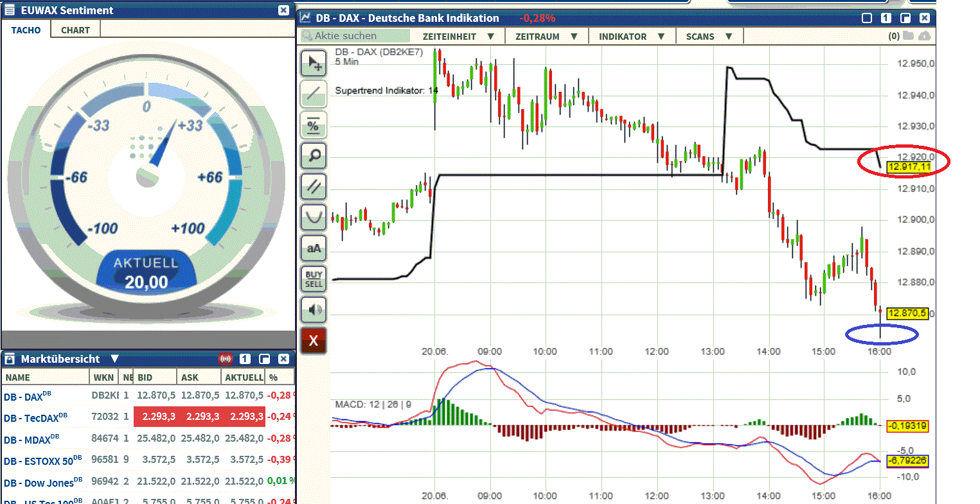Click the chart icon in DB - DAX title bar
The height and width of the screenshot is (504, 980).
(306, 18)
